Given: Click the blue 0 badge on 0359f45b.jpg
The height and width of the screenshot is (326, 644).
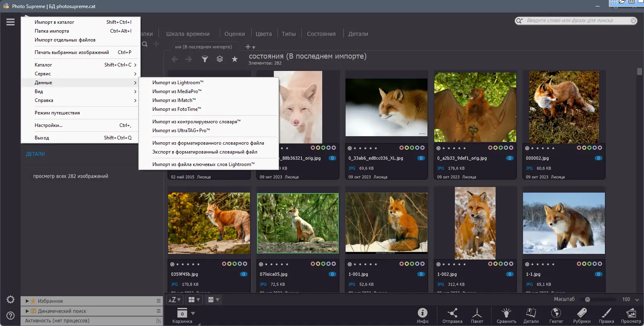Looking at the screenshot, I should coord(244,274).
